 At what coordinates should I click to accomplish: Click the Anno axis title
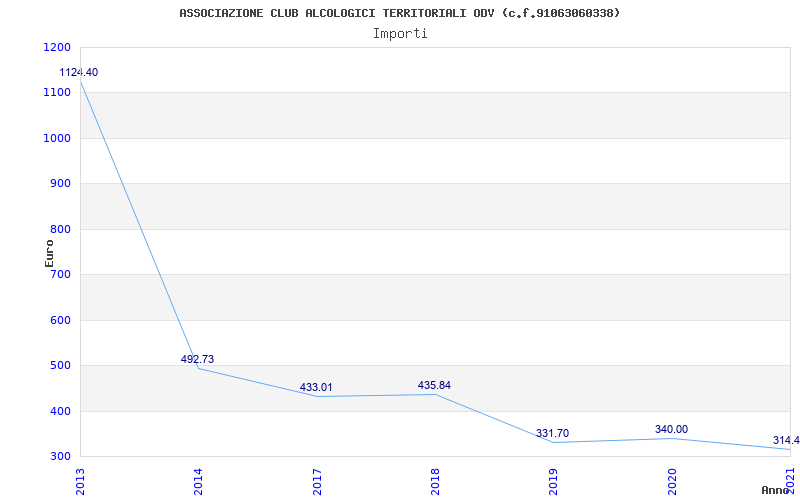tap(778, 490)
